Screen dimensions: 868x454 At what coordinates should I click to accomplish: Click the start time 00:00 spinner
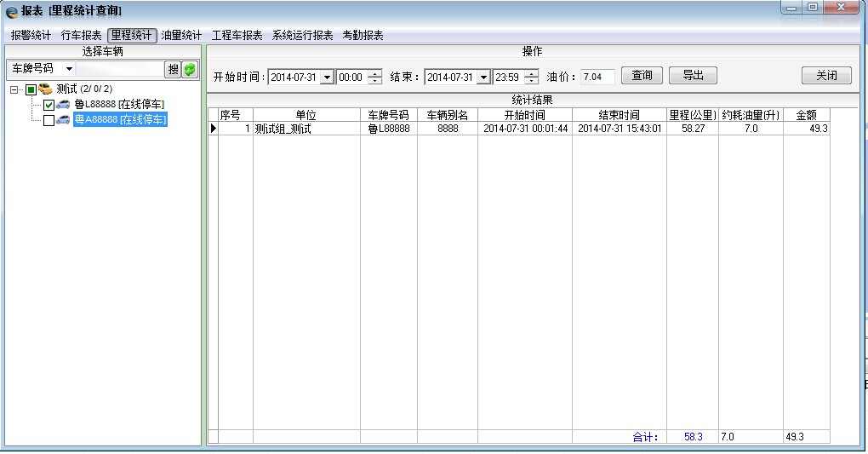pos(374,77)
